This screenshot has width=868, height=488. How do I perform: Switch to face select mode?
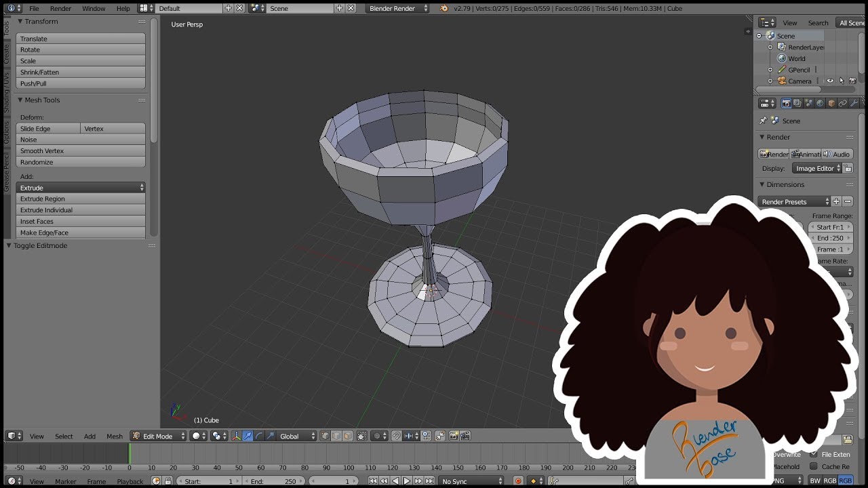pos(347,436)
